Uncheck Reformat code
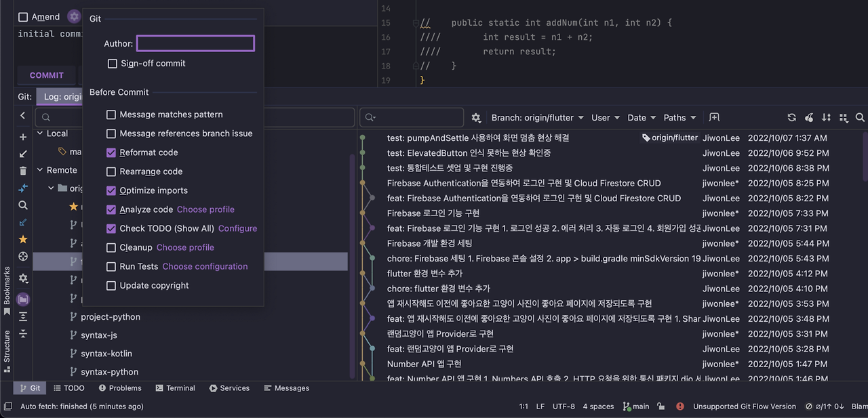 click(x=111, y=152)
